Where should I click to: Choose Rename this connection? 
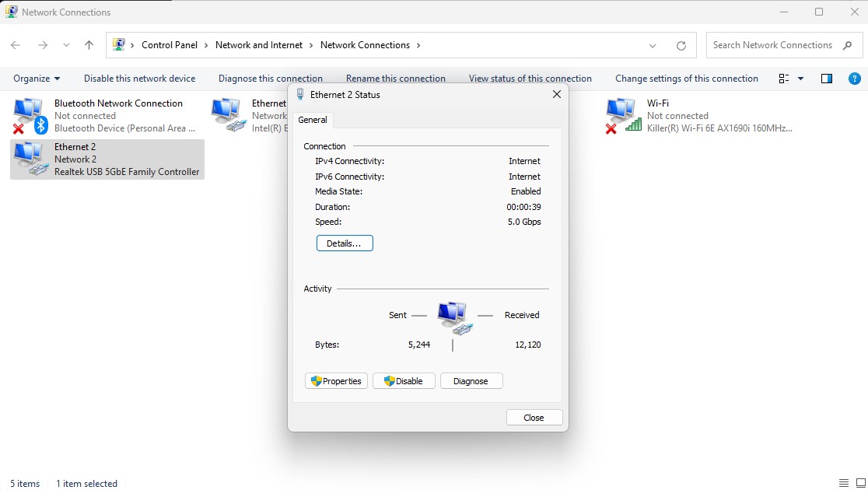click(x=396, y=79)
